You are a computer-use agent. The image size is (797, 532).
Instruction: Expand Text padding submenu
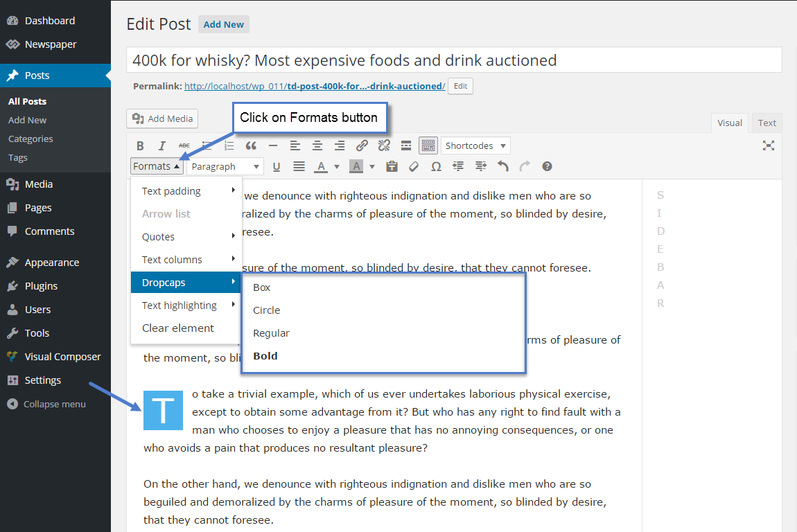click(186, 191)
